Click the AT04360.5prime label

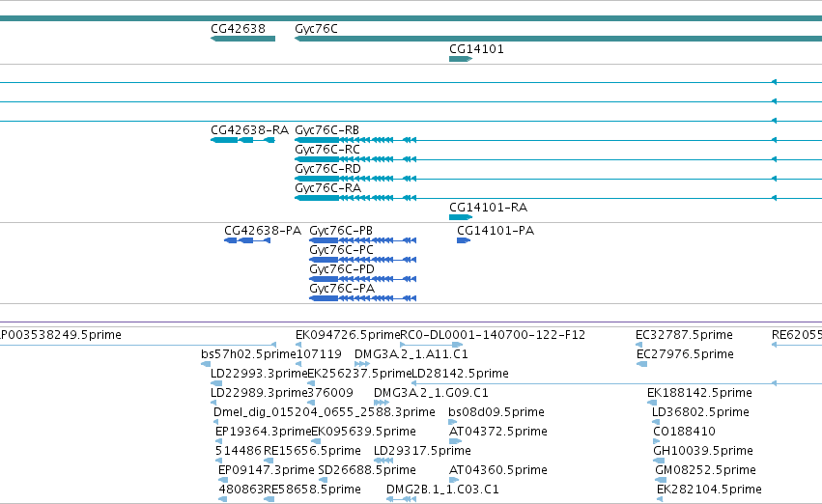click(x=498, y=470)
